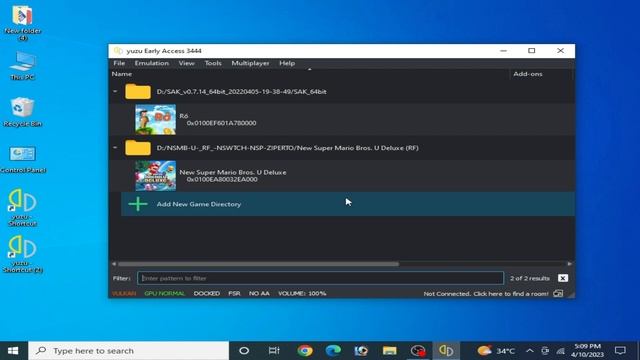
Task: Open the weather widget showing 34°C
Action: tap(496, 351)
